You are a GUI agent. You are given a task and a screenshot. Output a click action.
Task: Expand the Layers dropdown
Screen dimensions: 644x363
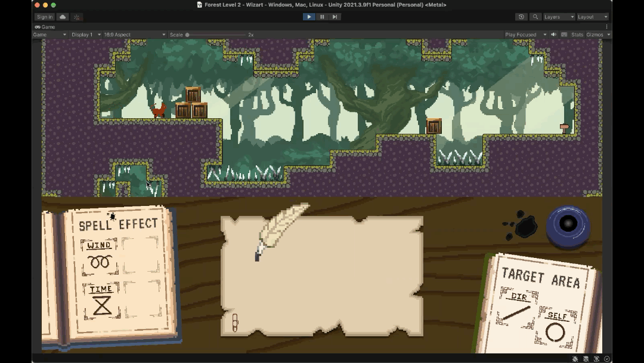tap(559, 17)
